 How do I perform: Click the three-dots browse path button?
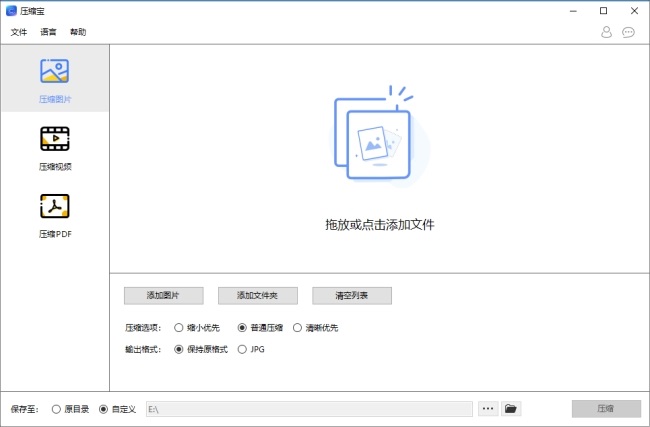coord(487,409)
